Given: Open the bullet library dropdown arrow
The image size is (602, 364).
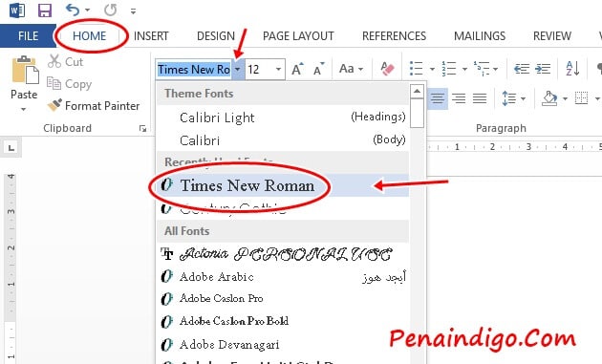Looking at the screenshot, I should (x=432, y=69).
